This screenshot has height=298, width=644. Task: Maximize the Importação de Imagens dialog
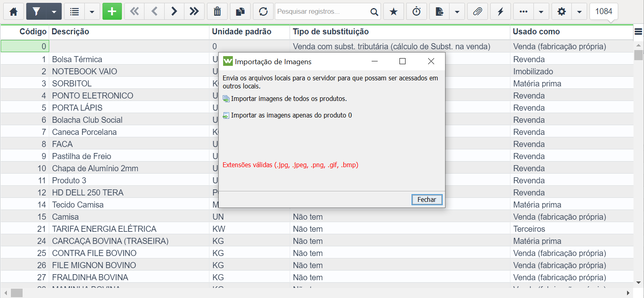coord(402,61)
